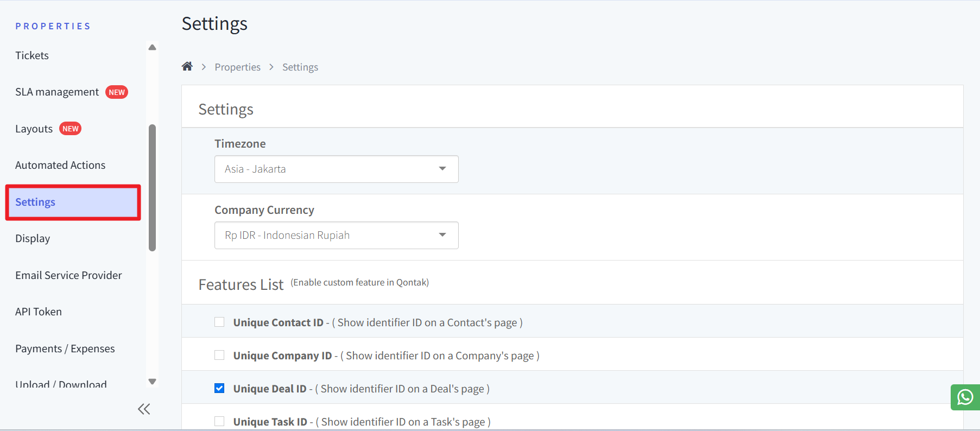
Task: Enable the Unique Company ID checkbox
Action: 219,355
